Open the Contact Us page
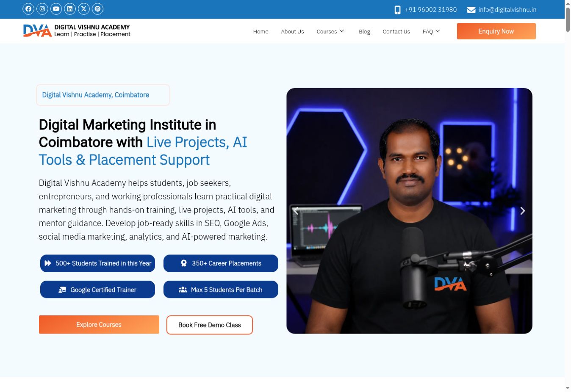The width and height of the screenshot is (571, 392). point(396,32)
